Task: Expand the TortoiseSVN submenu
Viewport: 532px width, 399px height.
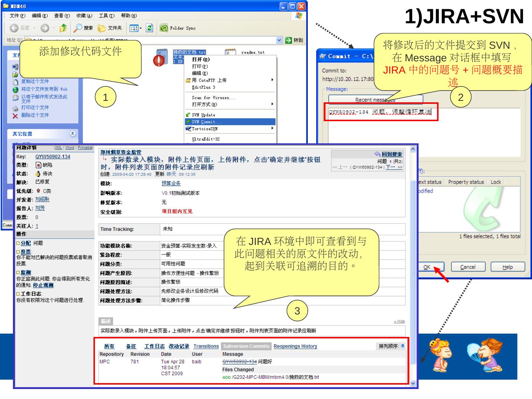Action: tap(272, 129)
